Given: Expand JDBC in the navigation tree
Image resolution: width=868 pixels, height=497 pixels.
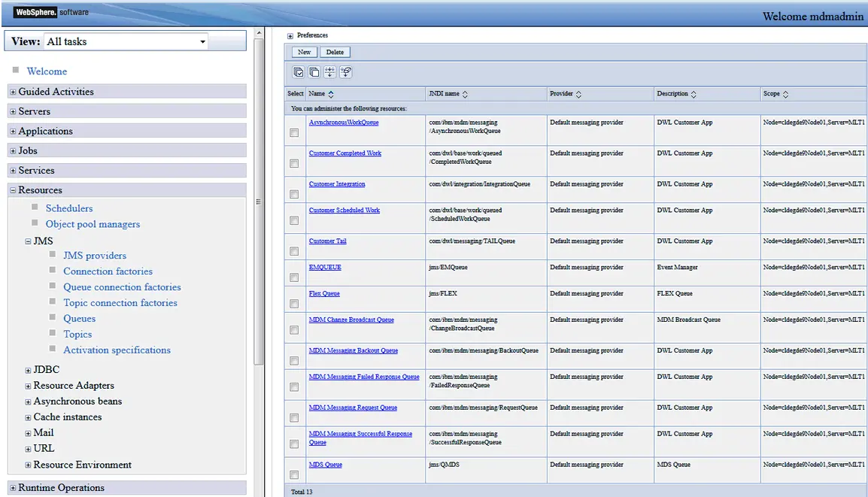Looking at the screenshot, I should tap(27, 369).
